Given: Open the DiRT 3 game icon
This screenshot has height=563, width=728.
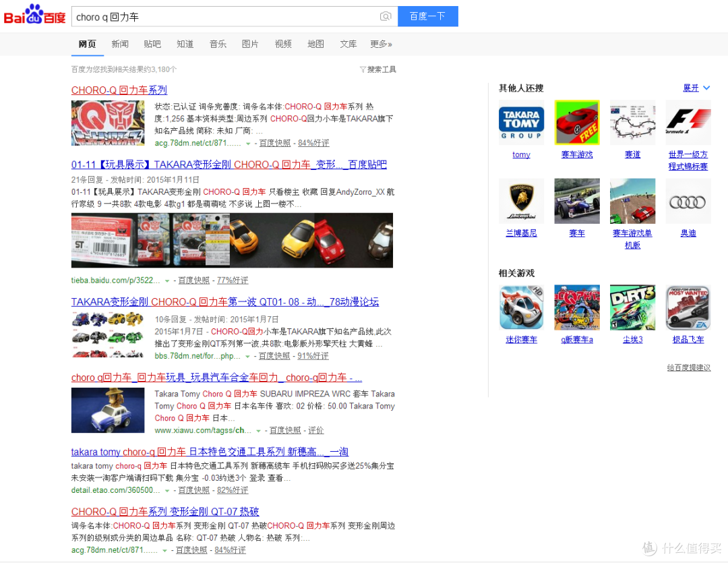Looking at the screenshot, I should pyautogui.click(x=632, y=307).
